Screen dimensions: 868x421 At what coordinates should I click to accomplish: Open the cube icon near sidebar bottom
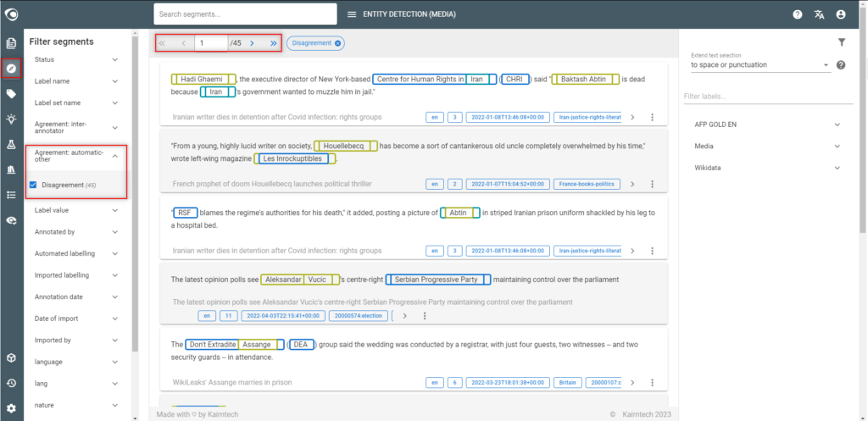[11, 358]
